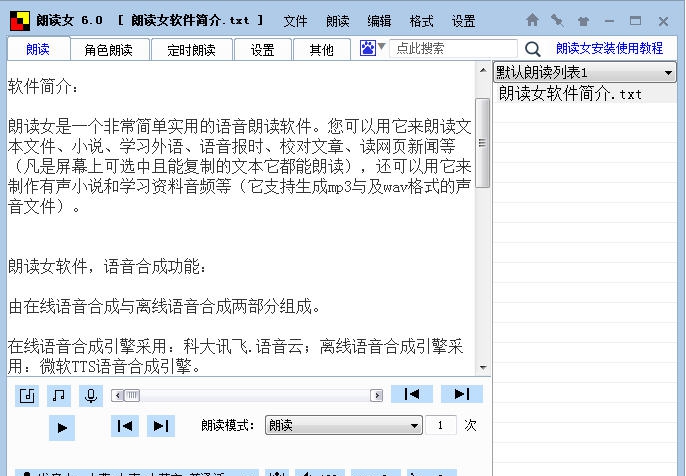Click the 软件简介： heading text
Viewport: 686px width, 476px height.
[44, 87]
